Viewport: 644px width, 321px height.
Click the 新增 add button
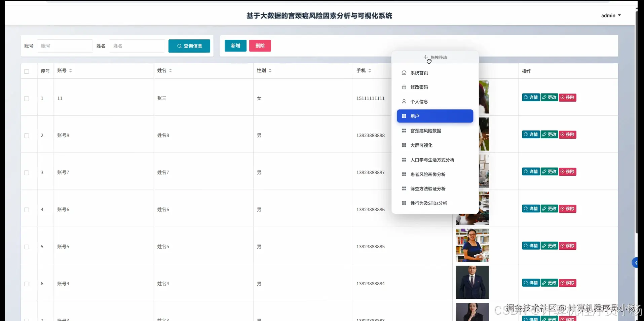(235, 46)
